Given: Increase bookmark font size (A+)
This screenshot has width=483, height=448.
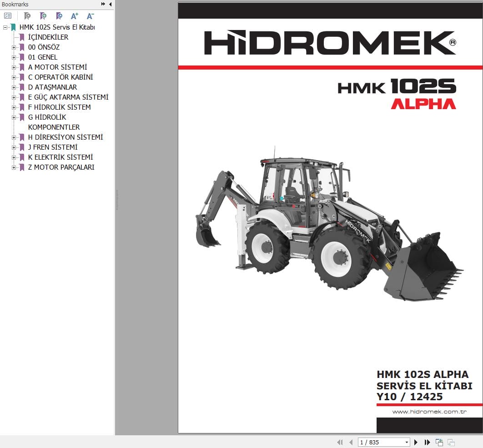Looking at the screenshot, I should [x=75, y=16].
